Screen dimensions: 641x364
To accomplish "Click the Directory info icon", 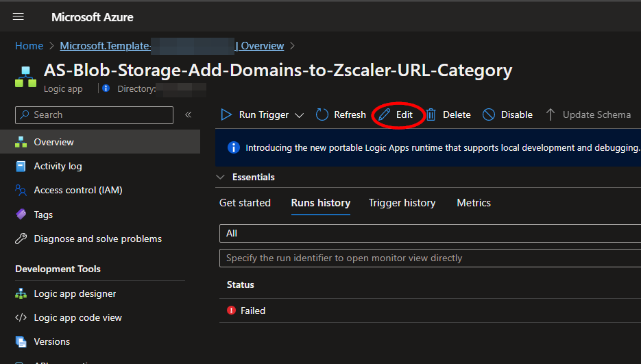I will point(106,88).
